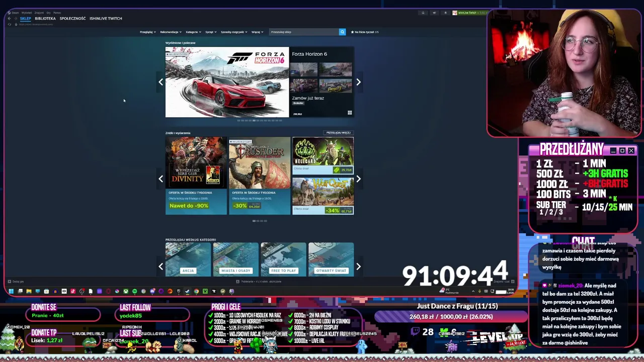Open the Przeglądaj store dropdown
644x362 pixels.
pos(147,32)
